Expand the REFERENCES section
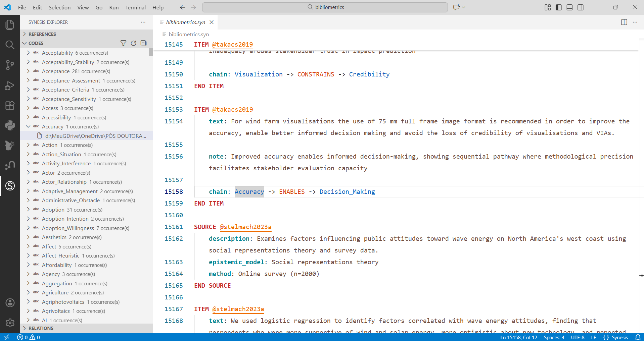This screenshot has height=341, width=644. coord(42,34)
